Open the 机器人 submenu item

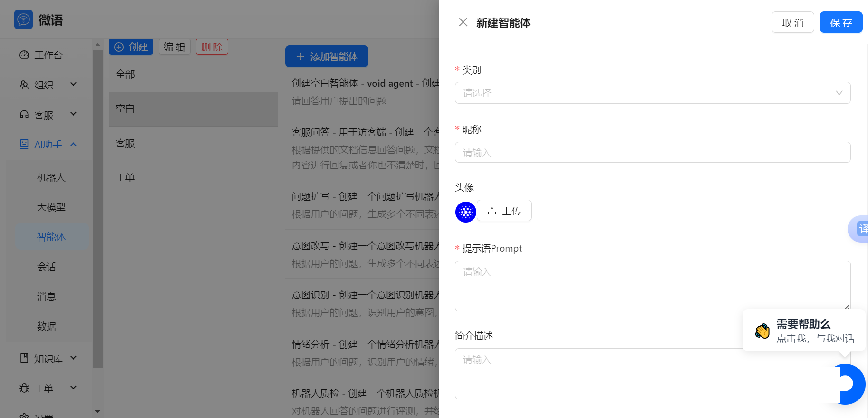click(x=51, y=177)
